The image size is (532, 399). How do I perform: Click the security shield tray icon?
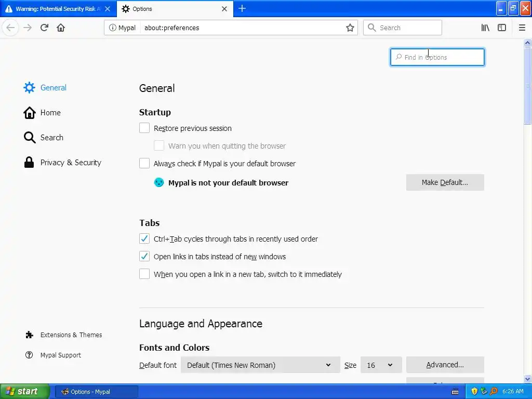tap(474, 391)
